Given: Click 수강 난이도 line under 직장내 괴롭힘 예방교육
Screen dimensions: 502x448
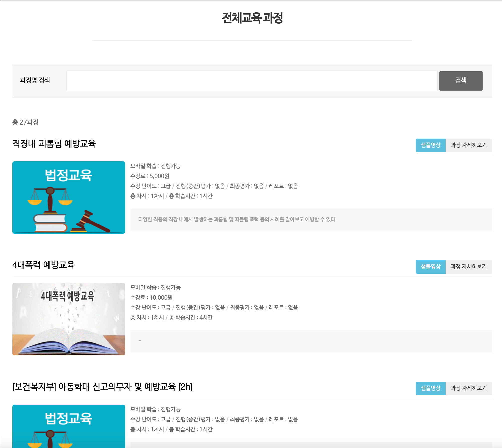Looking at the screenshot, I should point(214,186).
